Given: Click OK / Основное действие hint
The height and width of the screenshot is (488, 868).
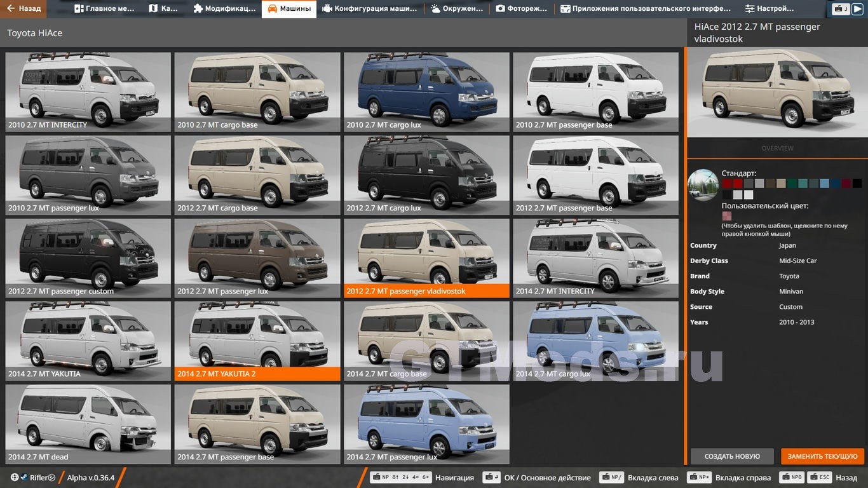Looking at the screenshot, I should 537,478.
